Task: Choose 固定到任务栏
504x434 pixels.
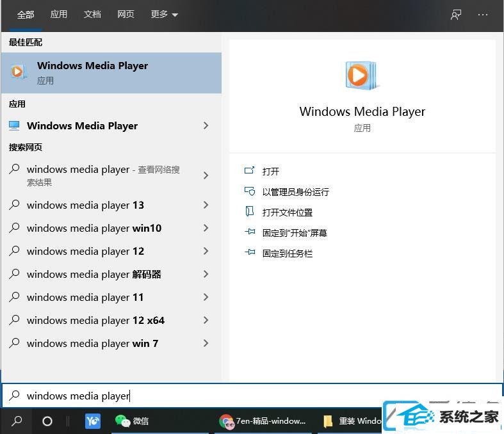Action: click(288, 253)
